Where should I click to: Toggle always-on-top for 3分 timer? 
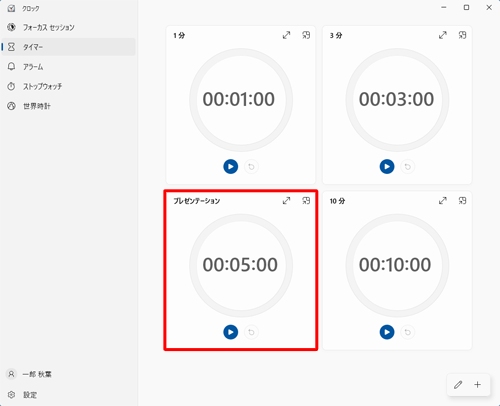click(x=462, y=35)
